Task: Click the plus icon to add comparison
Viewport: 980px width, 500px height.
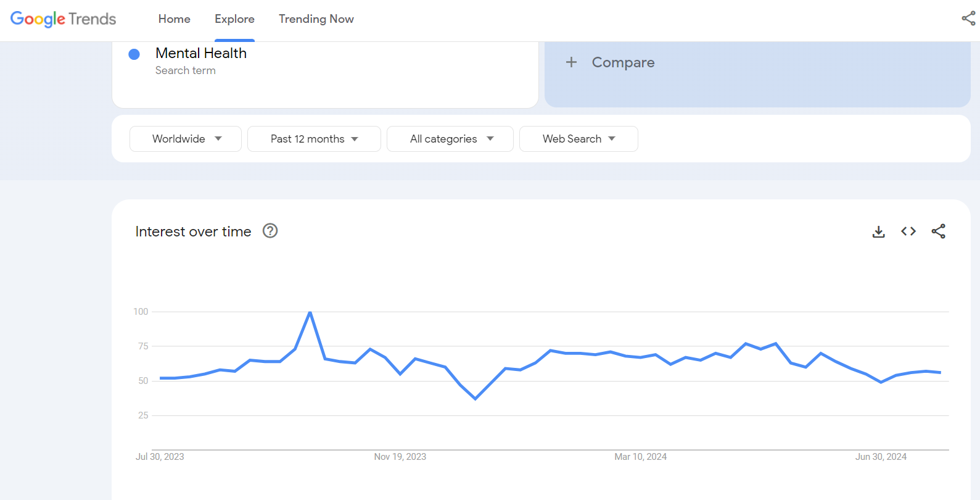Action: pos(572,62)
